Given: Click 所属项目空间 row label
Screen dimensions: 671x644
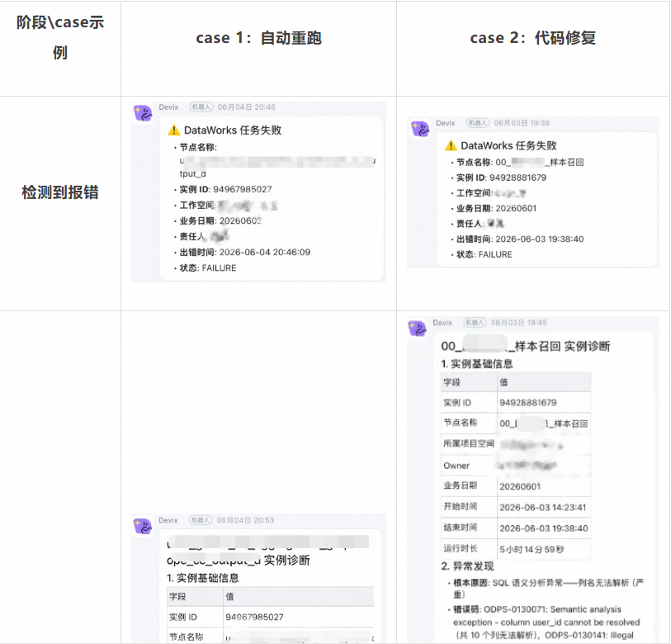Looking at the screenshot, I should pyautogui.click(x=469, y=443).
